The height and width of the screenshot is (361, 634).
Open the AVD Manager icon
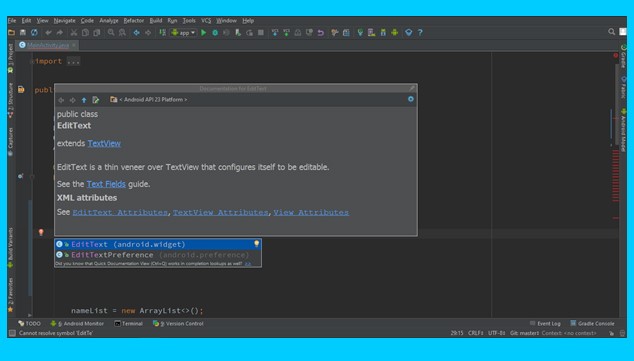372,32
